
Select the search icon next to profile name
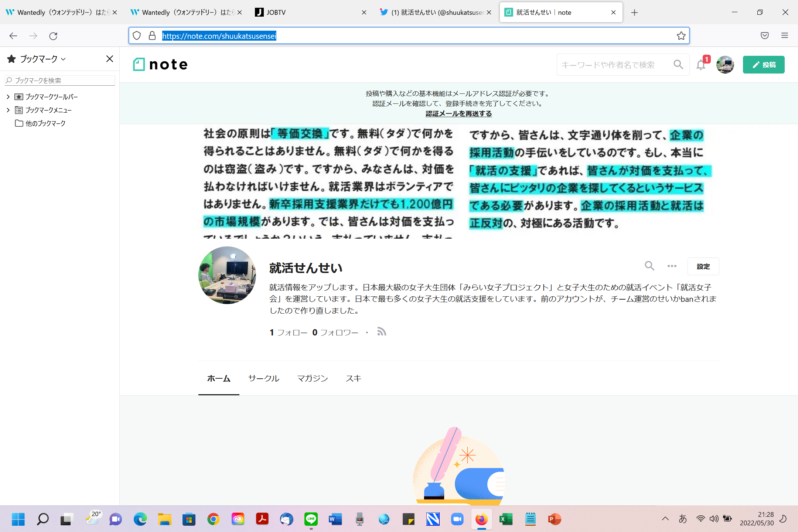(649, 266)
